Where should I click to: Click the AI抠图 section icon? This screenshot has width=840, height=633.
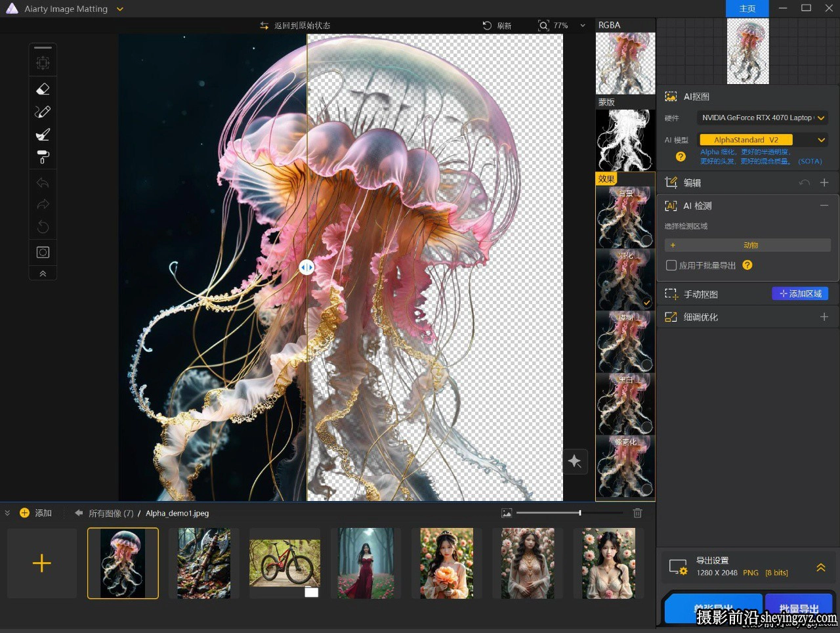[x=671, y=97]
